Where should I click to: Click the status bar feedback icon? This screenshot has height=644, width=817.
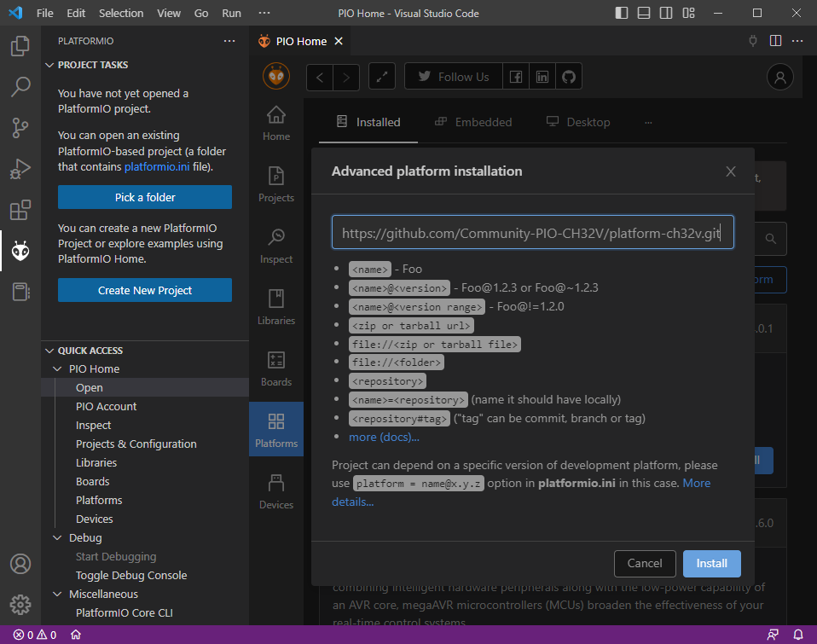(773, 635)
